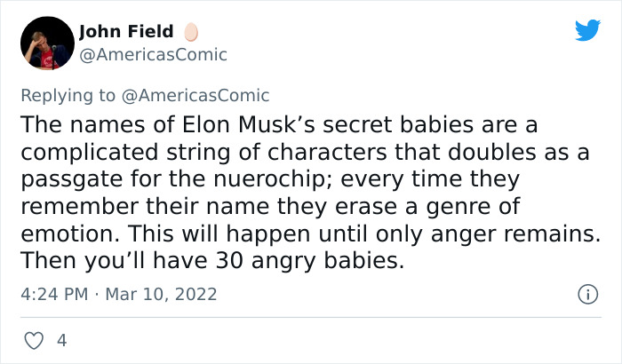Viewport: 622px width, 364px height.
Task: Click the like count of 4
Action: tap(61, 340)
